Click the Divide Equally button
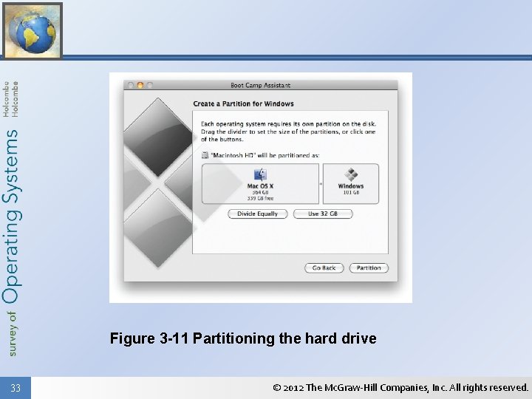Image resolution: width=532 pixels, height=399 pixels. click(x=258, y=214)
